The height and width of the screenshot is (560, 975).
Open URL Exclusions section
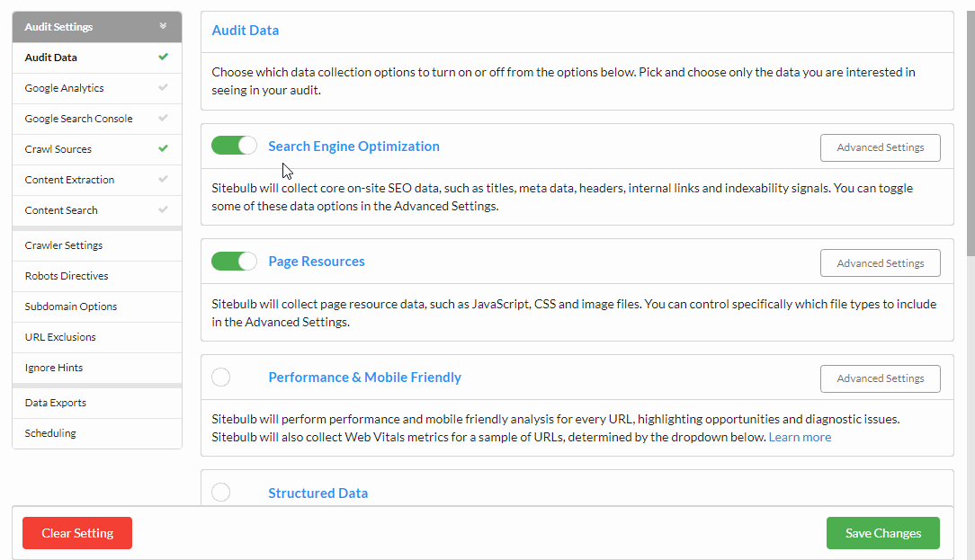pos(97,337)
